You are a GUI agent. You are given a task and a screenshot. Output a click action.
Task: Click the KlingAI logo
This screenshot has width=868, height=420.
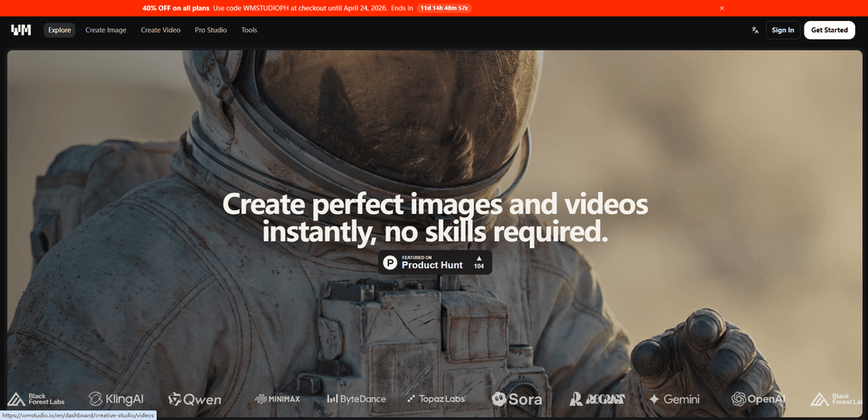tap(118, 399)
